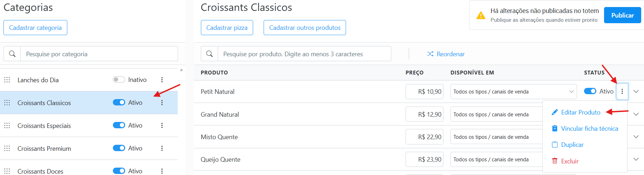This screenshot has height=175, width=644.
Task: Disable the Petit Natural Ativo switch
Action: 590,91
